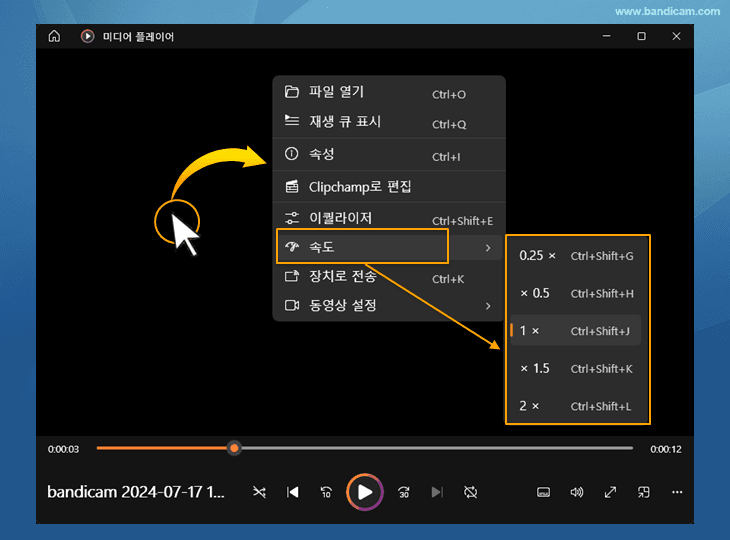The width and height of the screenshot is (730, 540).
Task: Rewind 10 seconds
Action: coord(326,492)
